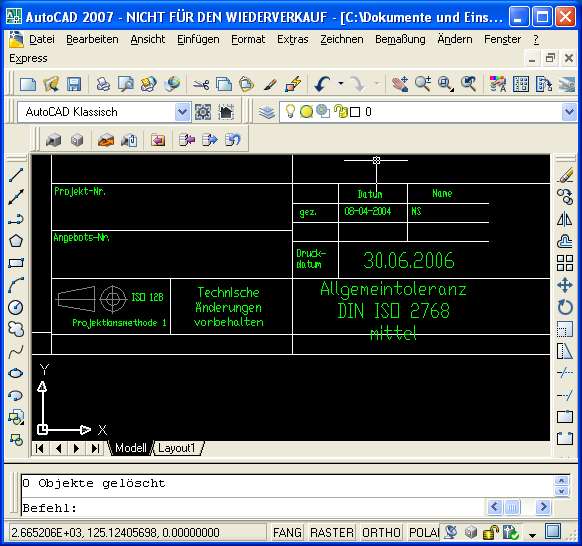Toggle layer freeze sun icon
Screen dimensions: 582x546
[306, 111]
